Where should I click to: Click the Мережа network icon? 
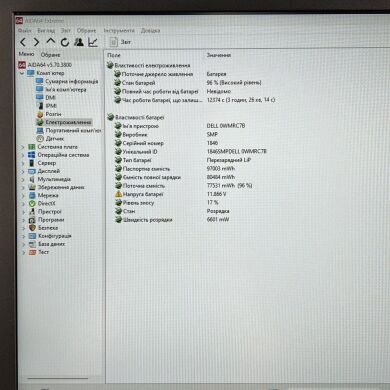pyautogui.click(x=32, y=195)
